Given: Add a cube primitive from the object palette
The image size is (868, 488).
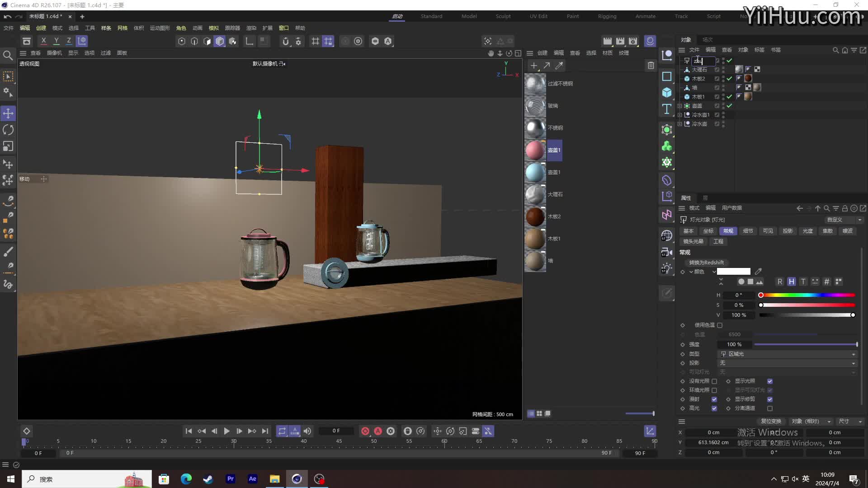Looking at the screenshot, I should (x=667, y=93).
